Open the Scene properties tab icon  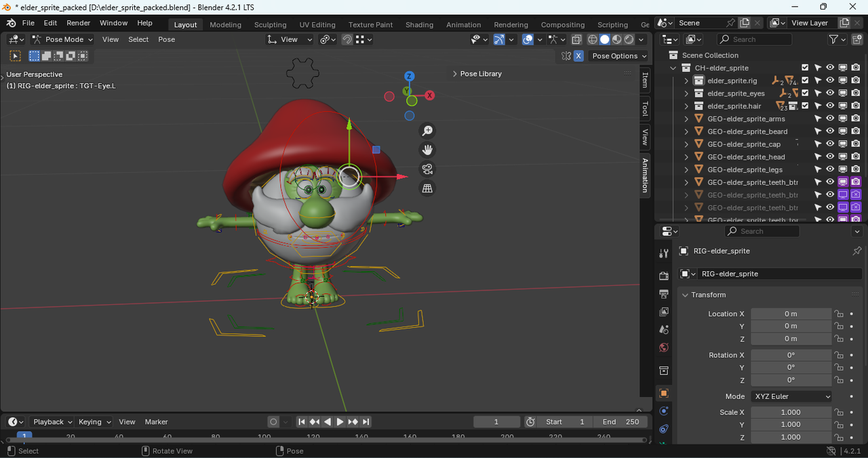664,329
